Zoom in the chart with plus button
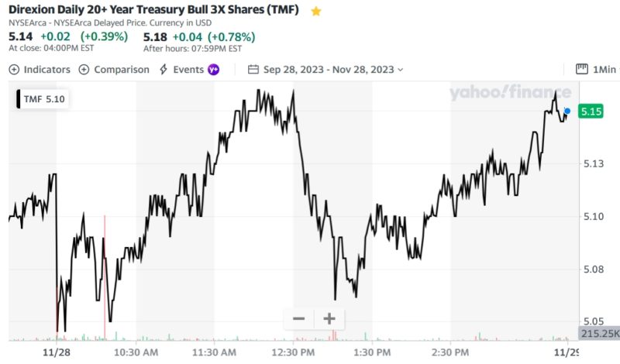This screenshot has height=364, width=620. (329, 318)
